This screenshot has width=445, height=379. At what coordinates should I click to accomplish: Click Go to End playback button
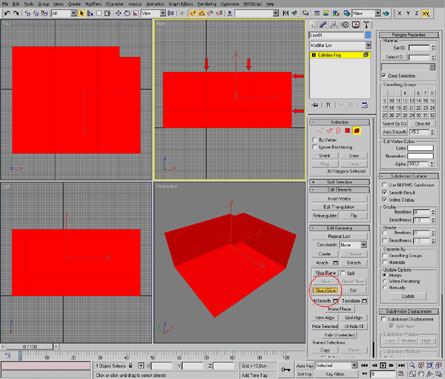click(x=402, y=366)
